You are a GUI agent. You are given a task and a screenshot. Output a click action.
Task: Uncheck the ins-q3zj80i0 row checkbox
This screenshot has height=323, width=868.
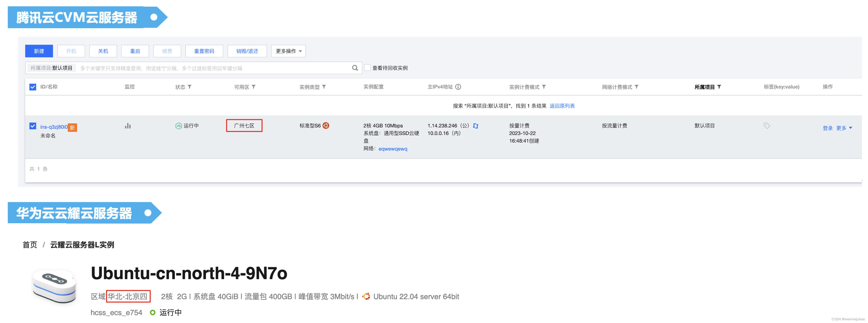click(33, 126)
